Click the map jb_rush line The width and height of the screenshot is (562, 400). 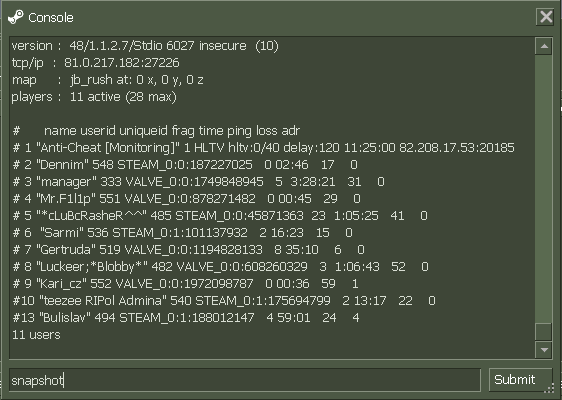(x=108, y=80)
